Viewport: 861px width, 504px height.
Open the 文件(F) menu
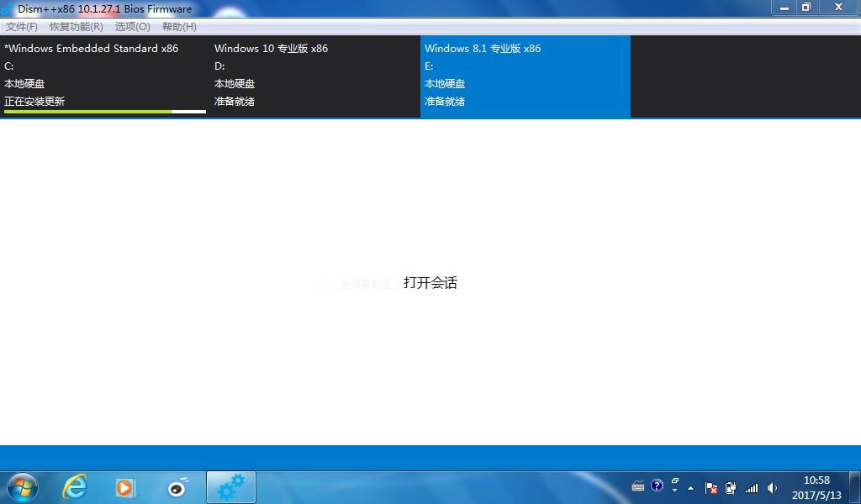click(x=21, y=26)
